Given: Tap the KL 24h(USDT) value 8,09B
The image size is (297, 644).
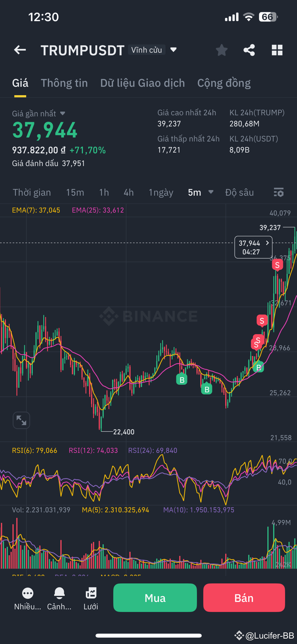Looking at the screenshot, I should tap(239, 150).
